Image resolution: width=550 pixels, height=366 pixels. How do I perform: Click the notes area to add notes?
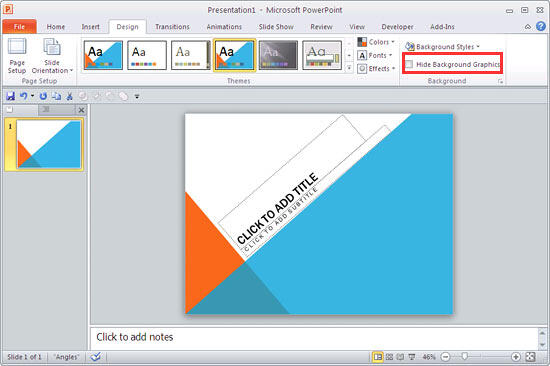[314, 338]
